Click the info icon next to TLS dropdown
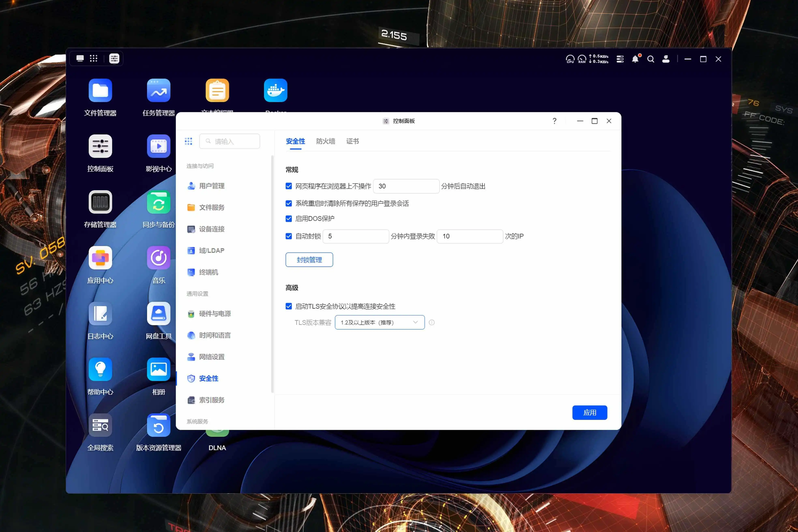798x532 pixels. 432,322
